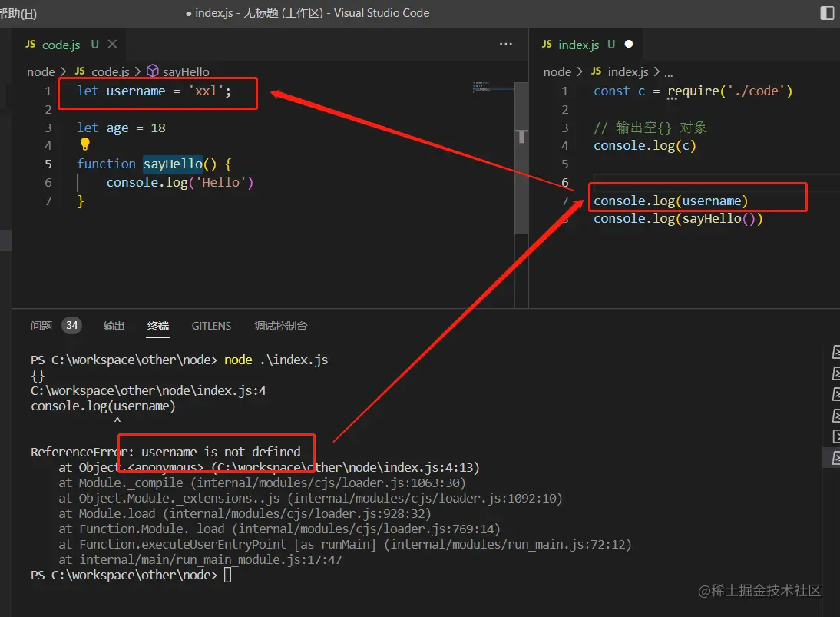Click line 3 'let age = 18' in code.js
Image resolution: width=840 pixels, height=617 pixels.
[121, 128]
